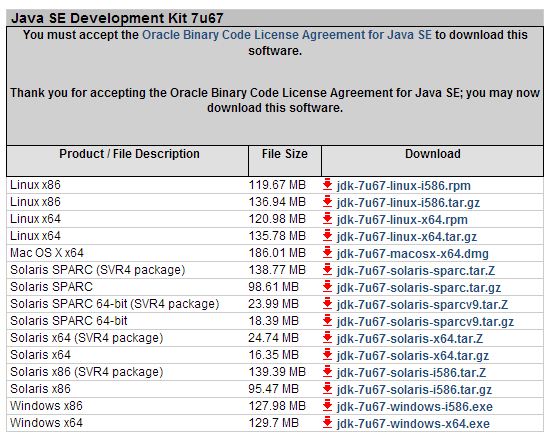
Task: Download jdk-7u67-linux-x64.tar.gz file link
Action: pos(407,237)
